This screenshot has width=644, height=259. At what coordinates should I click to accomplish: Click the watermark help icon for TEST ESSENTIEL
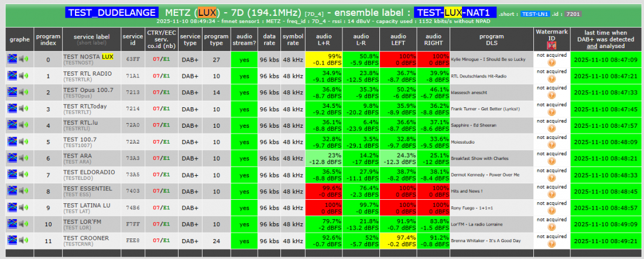pyautogui.click(x=551, y=195)
